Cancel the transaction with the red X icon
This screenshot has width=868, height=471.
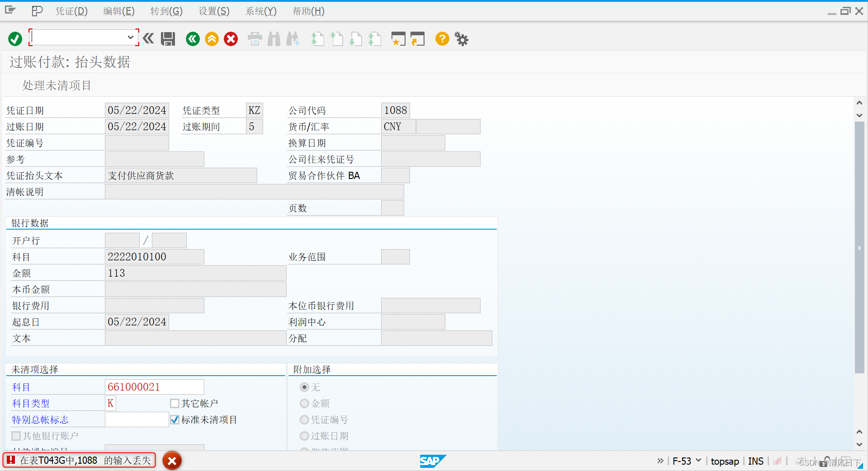(x=231, y=39)
